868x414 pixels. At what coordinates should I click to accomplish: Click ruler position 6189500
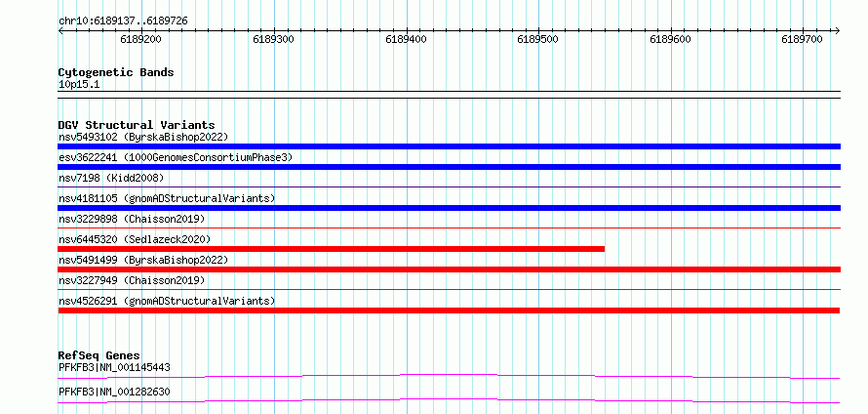(x=538, y=40)
